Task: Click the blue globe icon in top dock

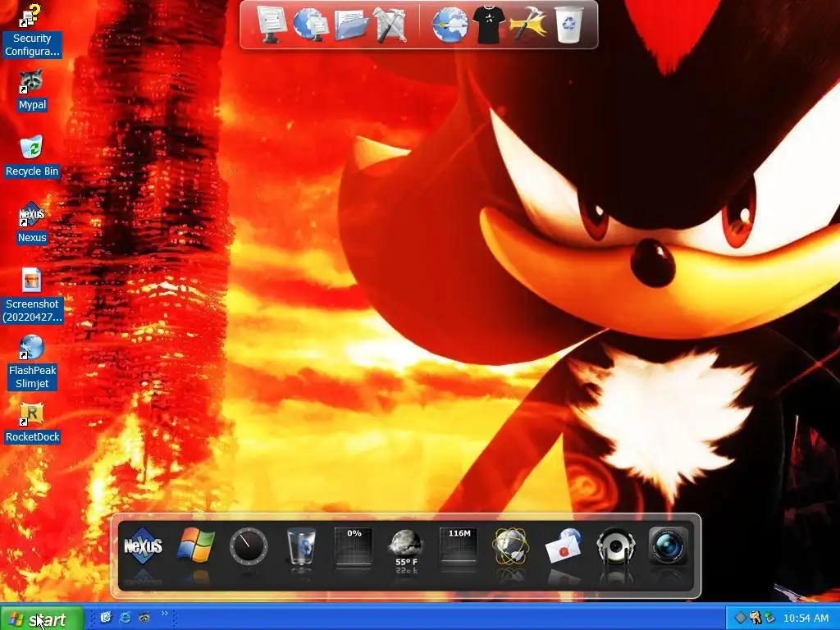Action: point(450,25)
